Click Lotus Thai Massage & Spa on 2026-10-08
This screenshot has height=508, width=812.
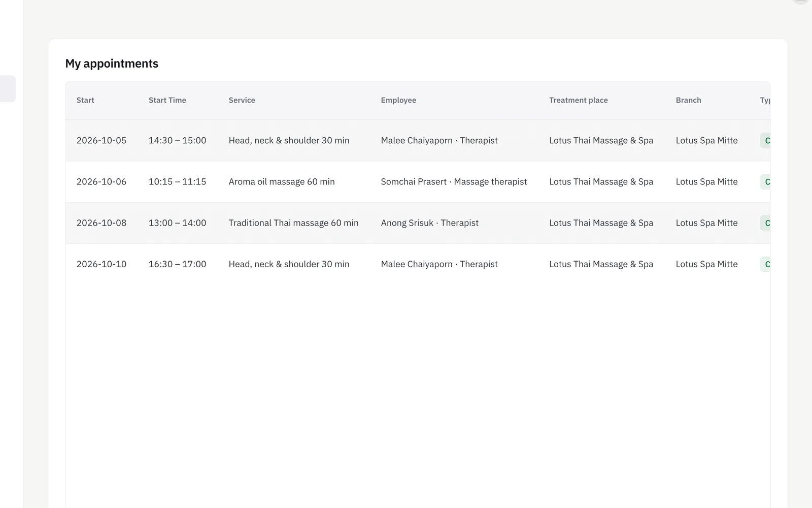point(601,223)
